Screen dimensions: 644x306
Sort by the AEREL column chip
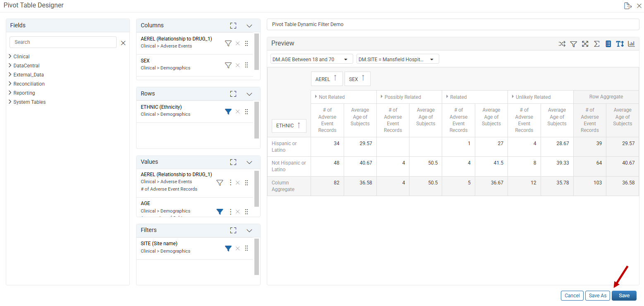coord(327,79)
